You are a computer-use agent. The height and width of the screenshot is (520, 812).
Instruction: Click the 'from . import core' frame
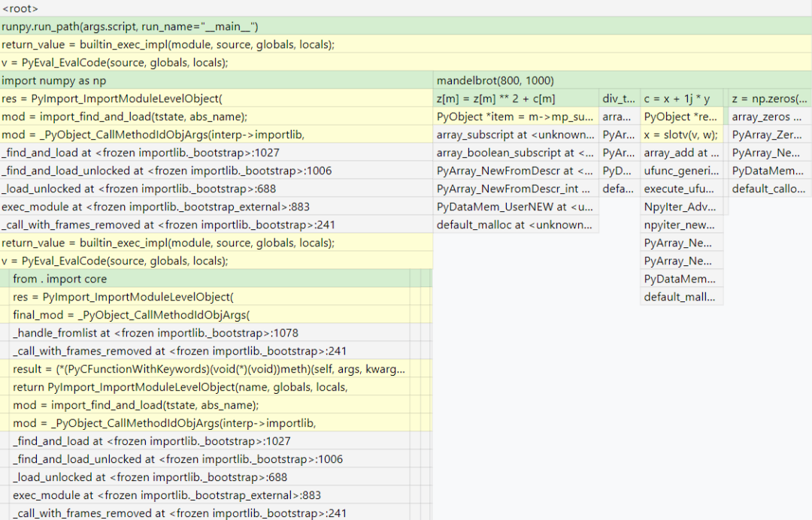click(209, 279)
